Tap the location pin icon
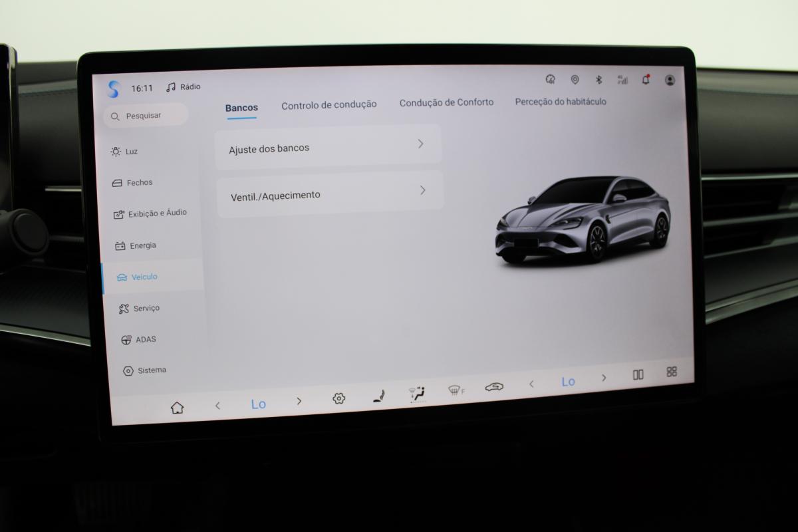 pos(575,80)
